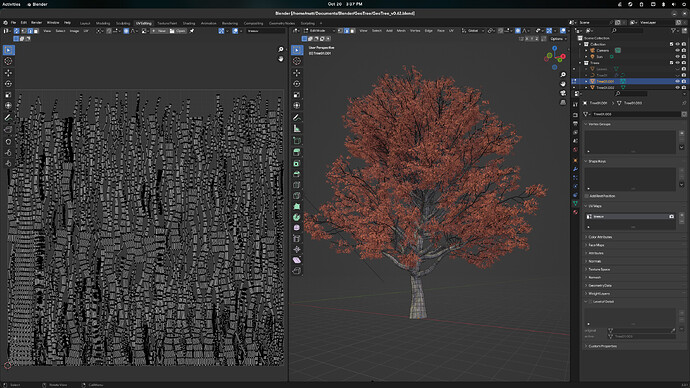Open the UV menu in UV editor header
Viewport: 690px width, 388px height.
click(86, 31)
